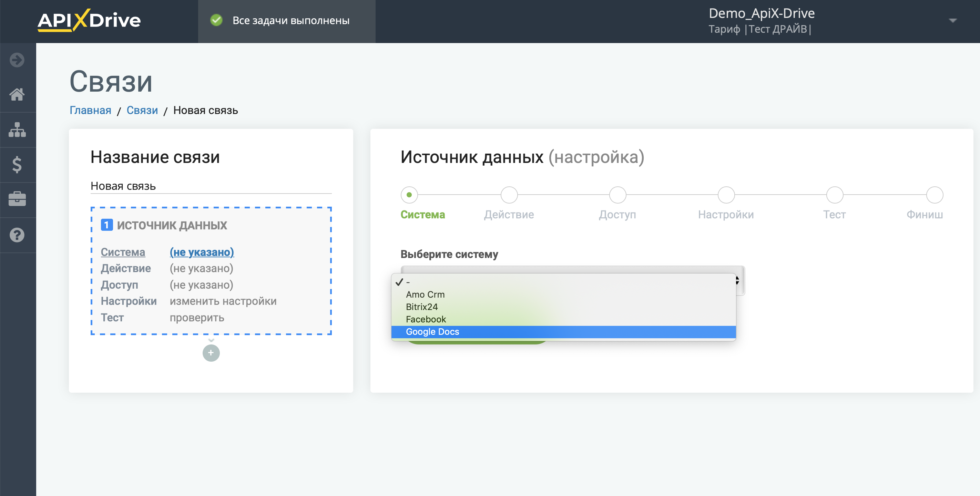Click the Финиш step label

[x=925, y=215]
